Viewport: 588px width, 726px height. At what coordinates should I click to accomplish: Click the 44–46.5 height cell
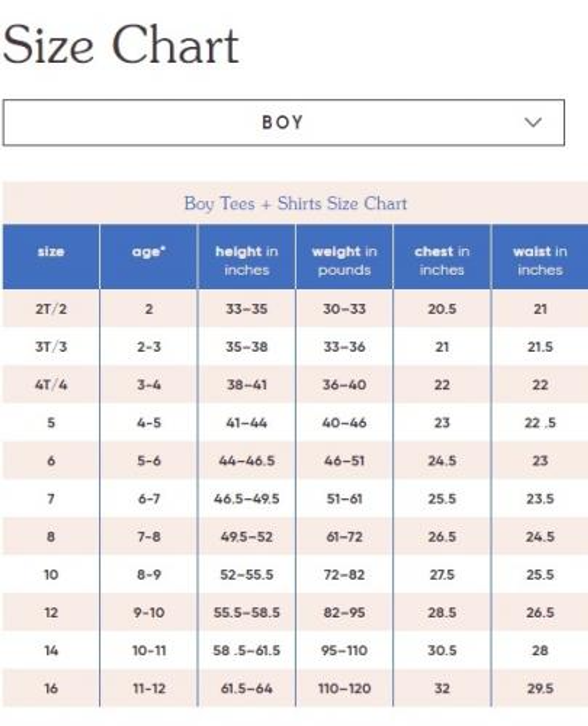pos(246,461)
